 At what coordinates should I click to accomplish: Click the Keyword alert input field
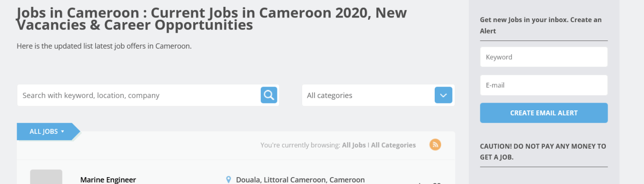(x=544, y=57)
